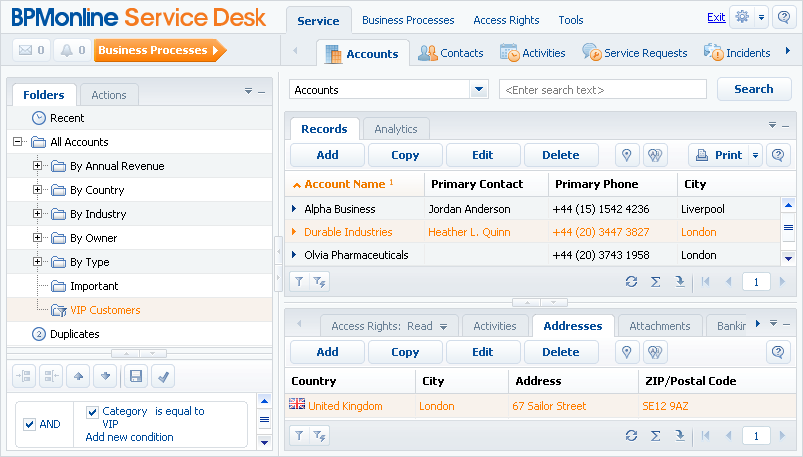Screen dimensions: 803x457
Task: Open orange Business Processes button
Action: 160,50
